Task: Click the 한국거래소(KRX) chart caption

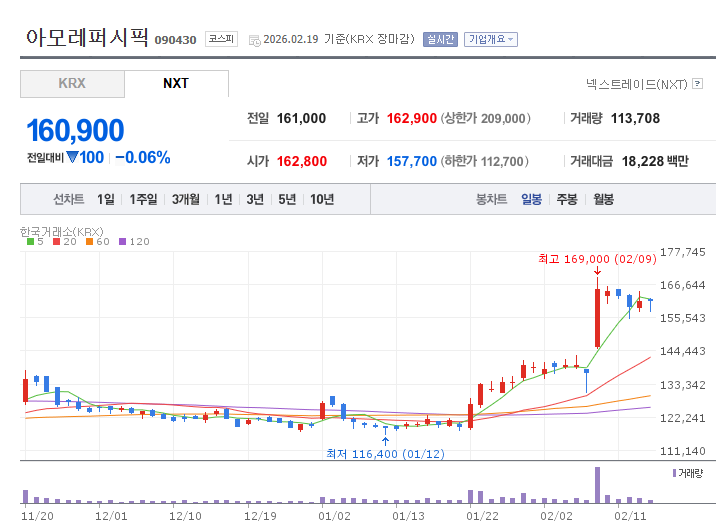Action: coord(62,232)
